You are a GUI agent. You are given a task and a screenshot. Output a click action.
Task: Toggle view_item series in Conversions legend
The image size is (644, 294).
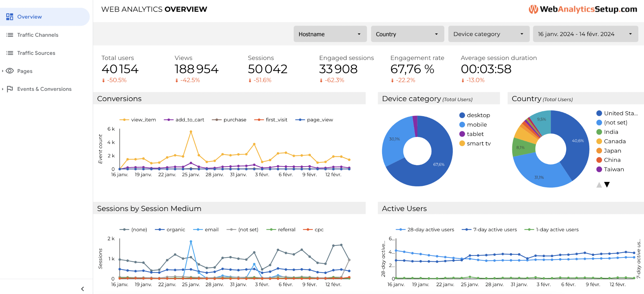click(138, 120)
